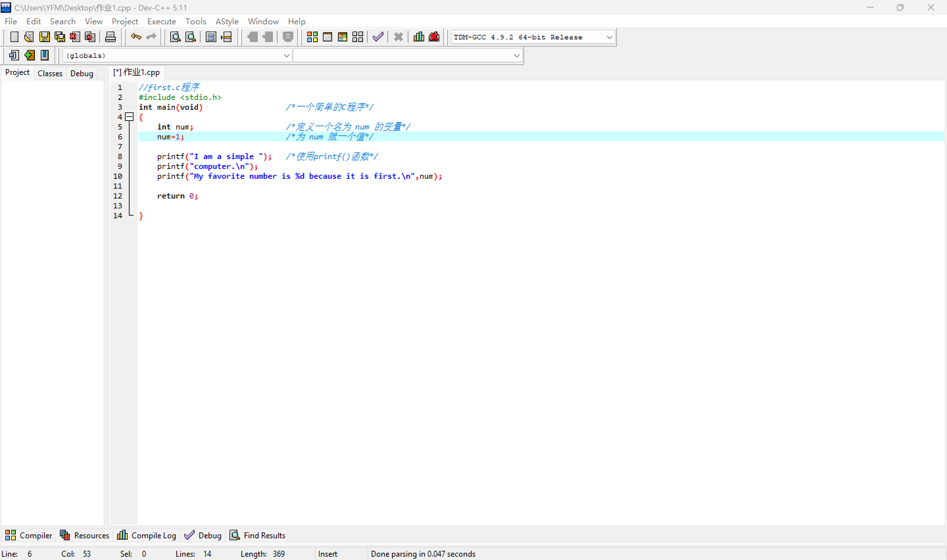Viewport: 947px width, 560px height.
Task: Click the Goto Function icon
Action: coord(211,37)
